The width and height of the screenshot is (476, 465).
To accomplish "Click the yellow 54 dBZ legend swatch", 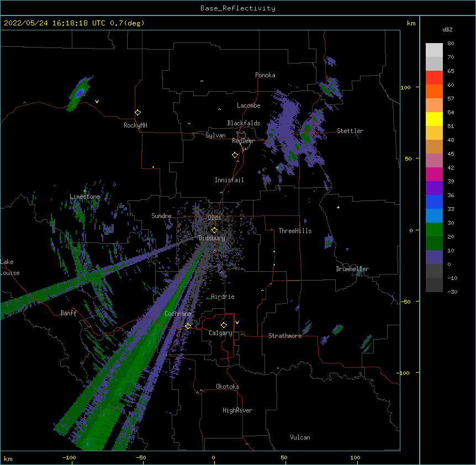I will click(434, 119).
